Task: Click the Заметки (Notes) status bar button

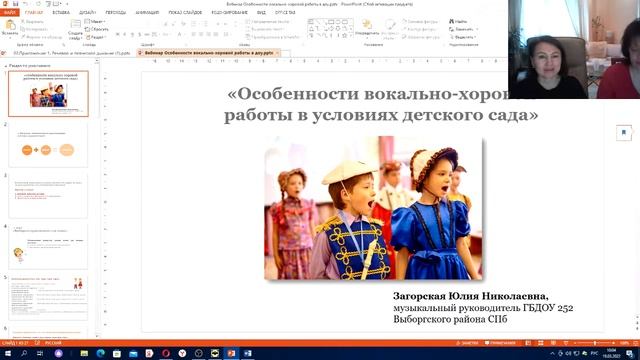Action: [467, 343]
